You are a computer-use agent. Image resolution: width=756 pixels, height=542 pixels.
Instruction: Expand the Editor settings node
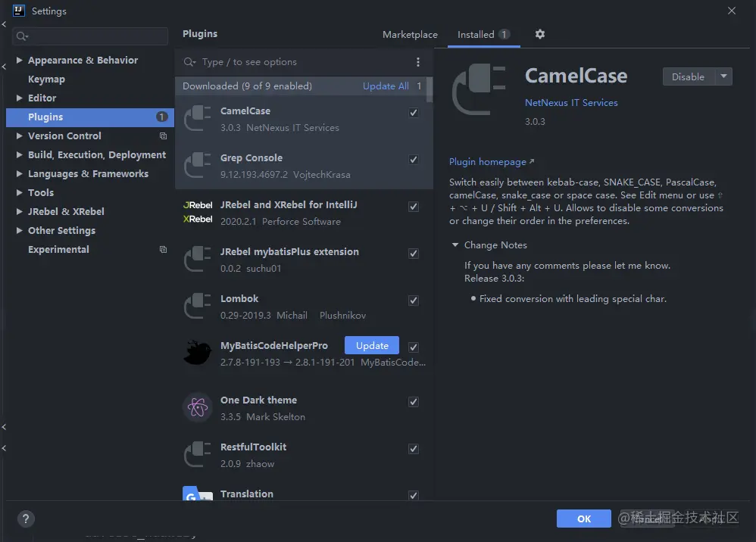[x=19, y=98]
